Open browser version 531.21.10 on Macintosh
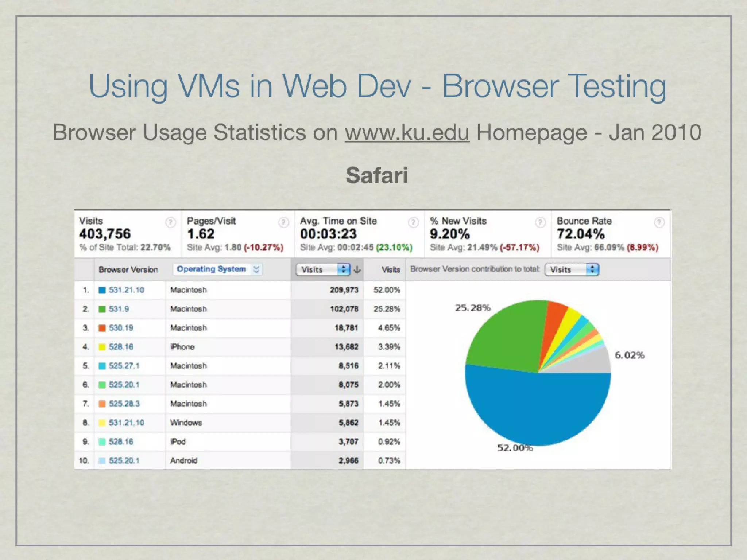Image resolution: width=747 pixels, height=560 pixels. pyautogui.click(x=127, y=290)
